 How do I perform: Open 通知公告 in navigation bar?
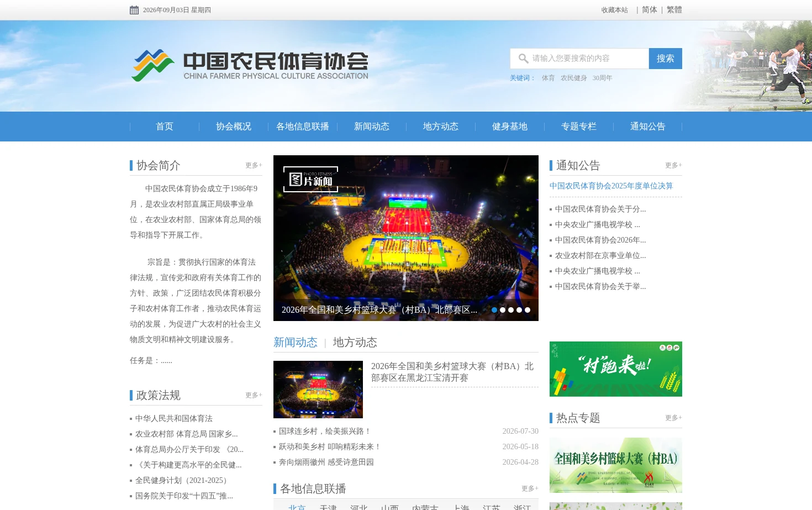(x=648, y=127)
